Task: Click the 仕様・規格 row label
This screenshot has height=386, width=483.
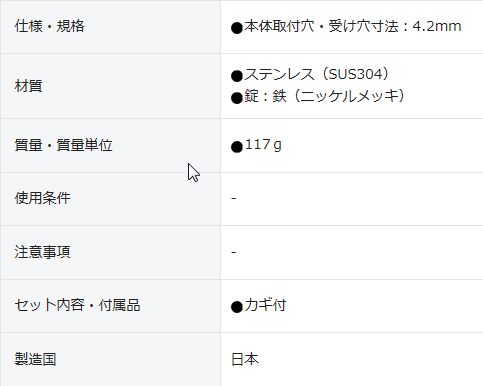Action: 49,26
